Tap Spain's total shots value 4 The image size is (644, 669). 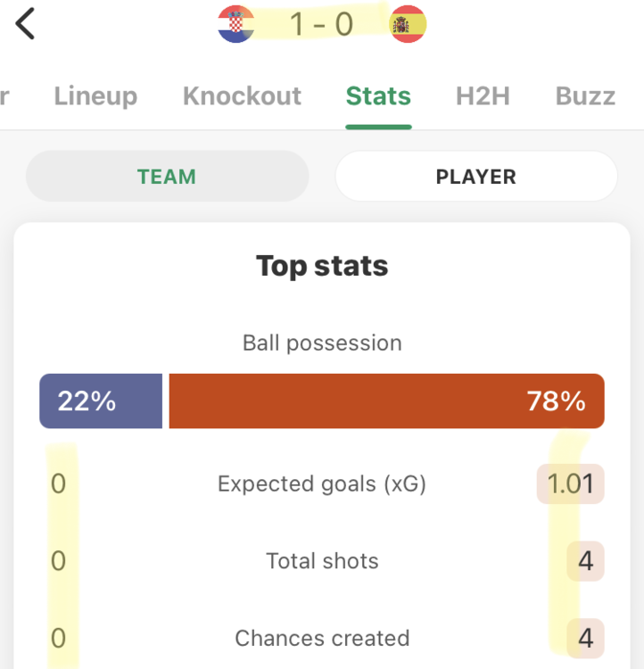coord(585,562)
